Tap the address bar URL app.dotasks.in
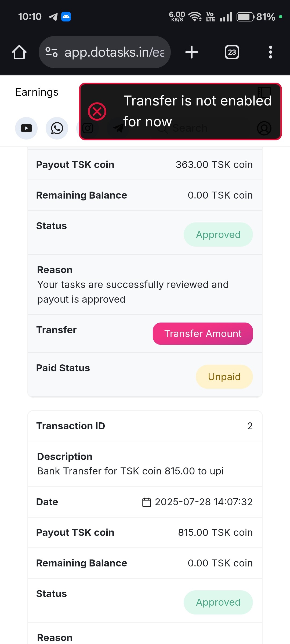Screen dimensions: 290x644 point(114,52)
